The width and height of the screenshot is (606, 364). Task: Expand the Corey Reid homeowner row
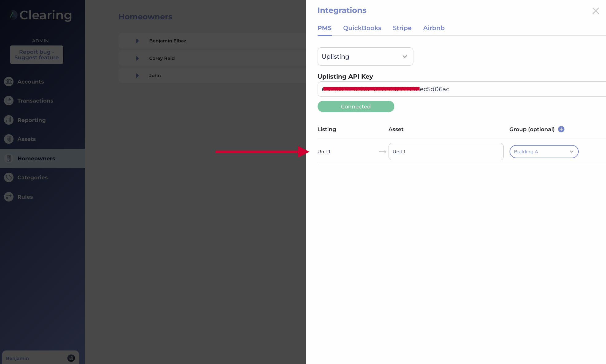137,58
